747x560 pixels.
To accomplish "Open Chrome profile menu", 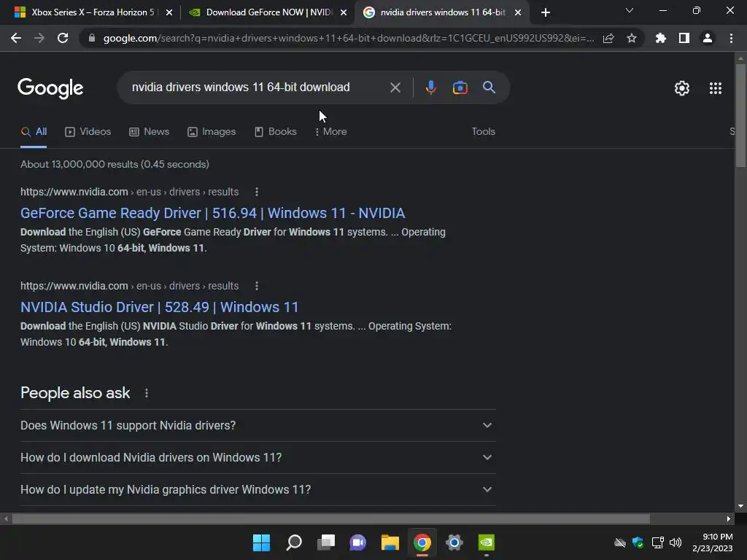I will (708, 38).
